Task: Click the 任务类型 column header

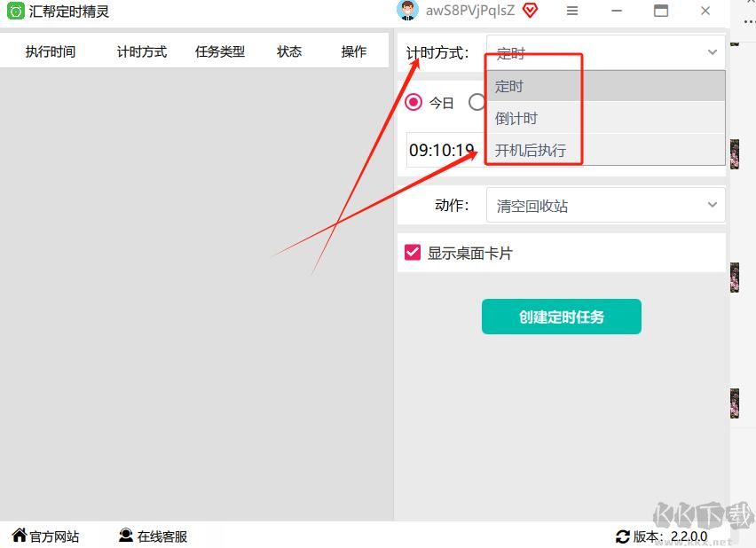Action: pos(220,51)
